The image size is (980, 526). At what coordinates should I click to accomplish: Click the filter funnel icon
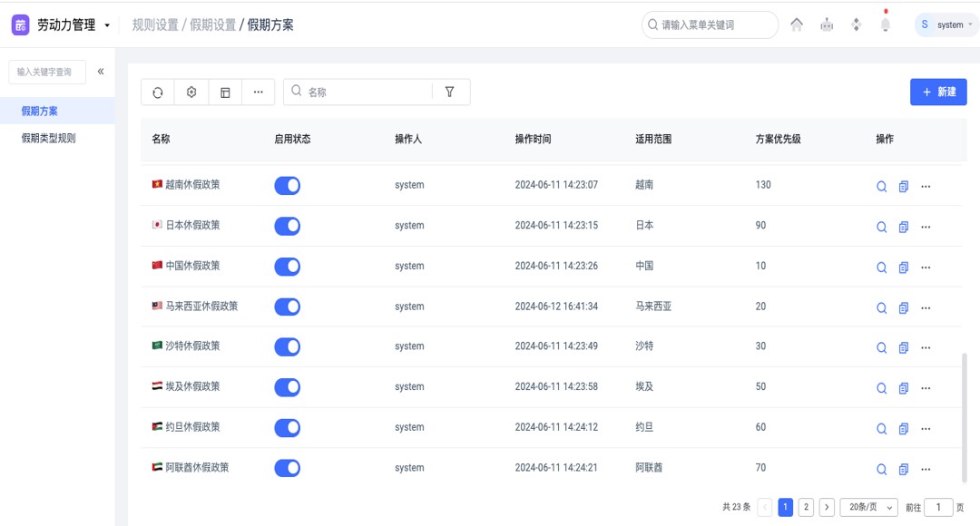click(x=449, y=92)
